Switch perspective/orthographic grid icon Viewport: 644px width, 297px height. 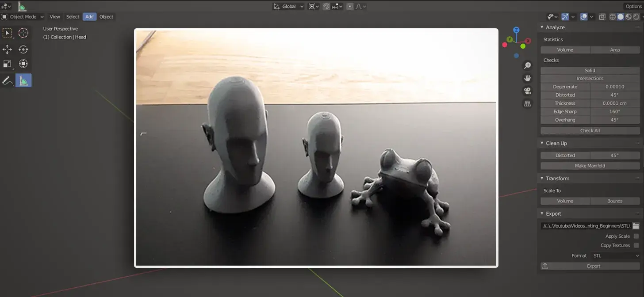(527, 103)
